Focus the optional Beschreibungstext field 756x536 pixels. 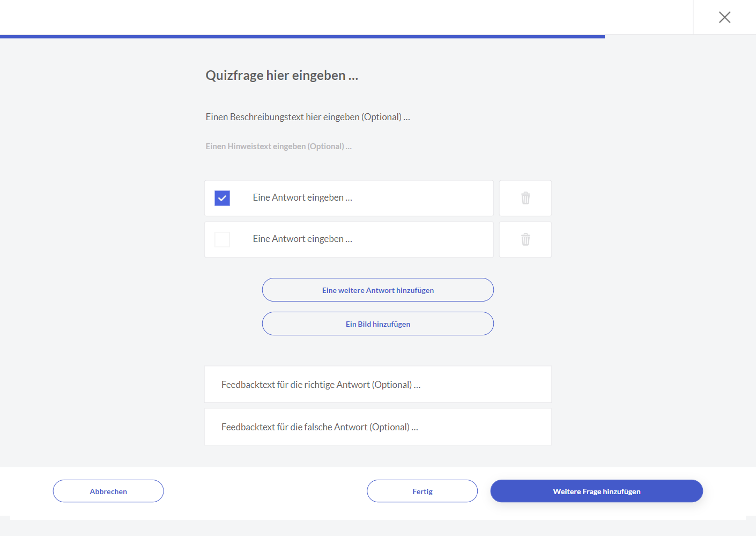pos(308,117)
